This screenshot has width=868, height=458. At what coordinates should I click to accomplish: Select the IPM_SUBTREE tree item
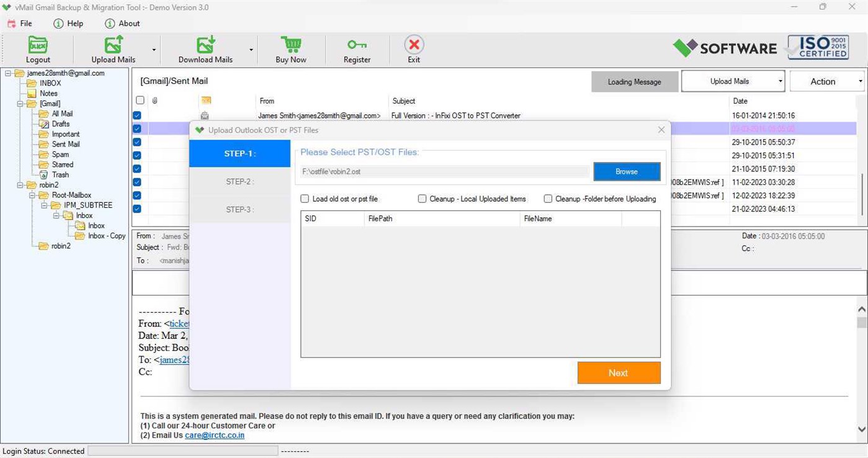pos(88,205)
